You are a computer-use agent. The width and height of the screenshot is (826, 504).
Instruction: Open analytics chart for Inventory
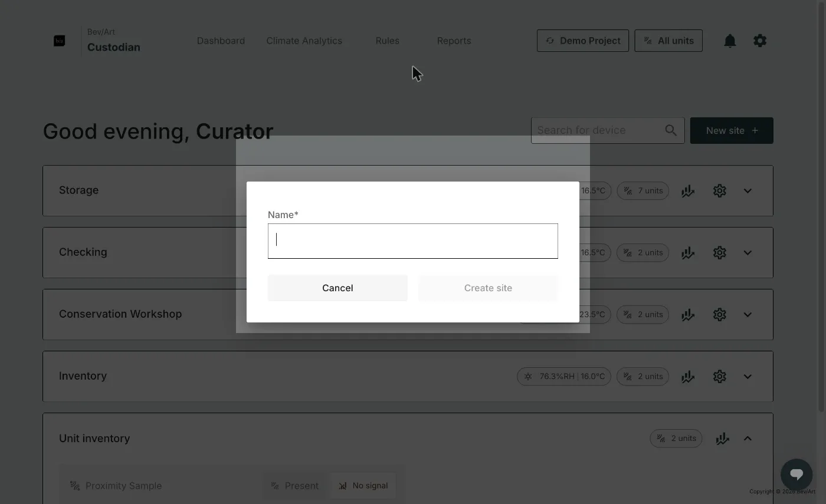[x=688, y=377]
